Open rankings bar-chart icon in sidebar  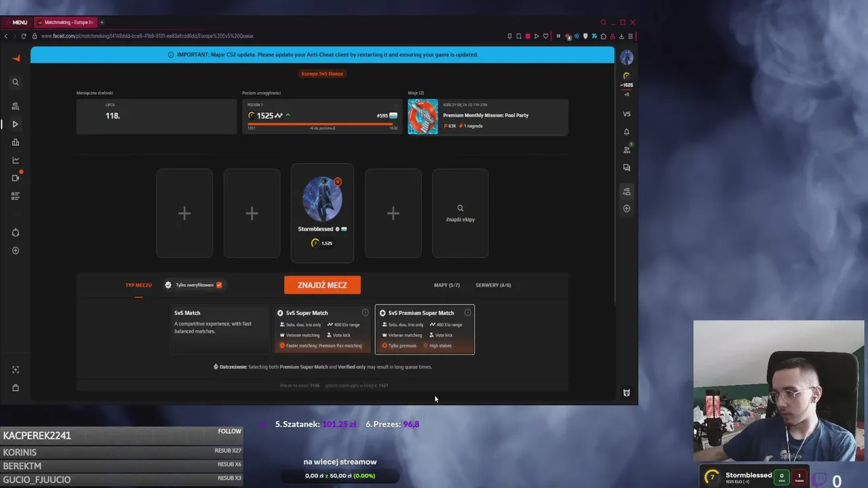pyautogui.click(x=16, y=142)
